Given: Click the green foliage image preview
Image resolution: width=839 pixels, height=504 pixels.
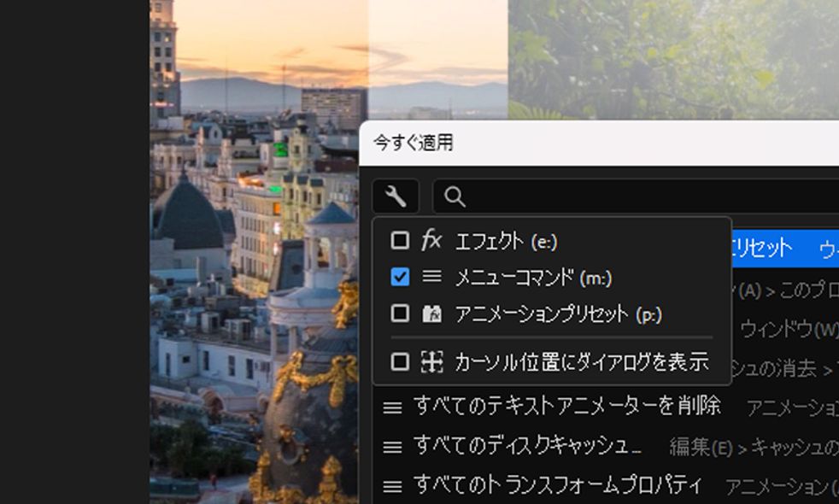Looking at the screenshot, I should [x=673, y=59].
